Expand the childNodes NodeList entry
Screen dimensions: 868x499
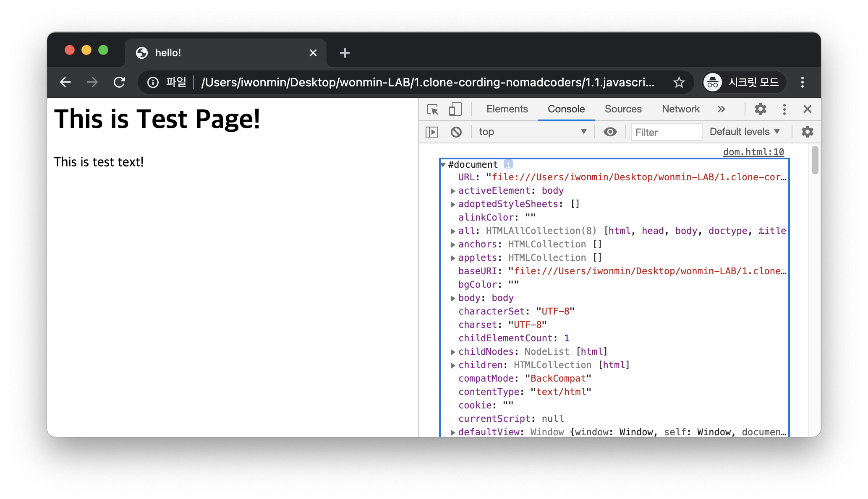(x=453, y=352)
